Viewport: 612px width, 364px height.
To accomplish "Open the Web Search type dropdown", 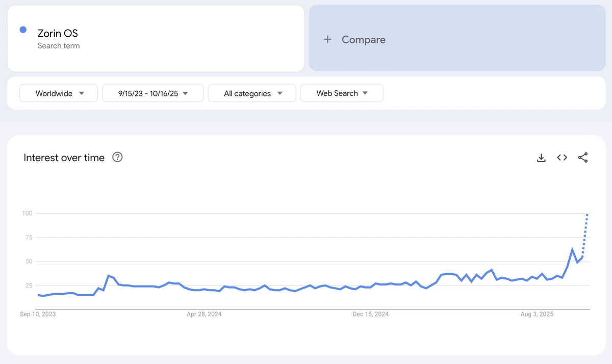I will click(342, 93).
